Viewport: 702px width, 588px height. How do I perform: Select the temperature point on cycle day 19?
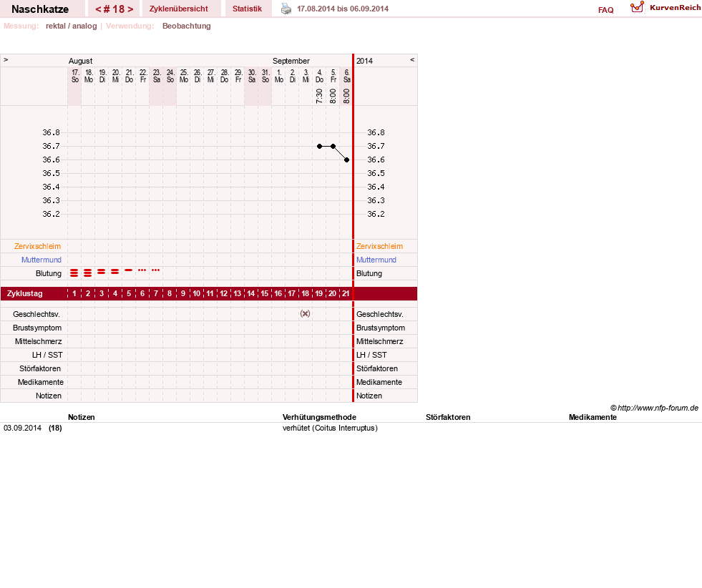pyautogui.click(x=319, y=147)
